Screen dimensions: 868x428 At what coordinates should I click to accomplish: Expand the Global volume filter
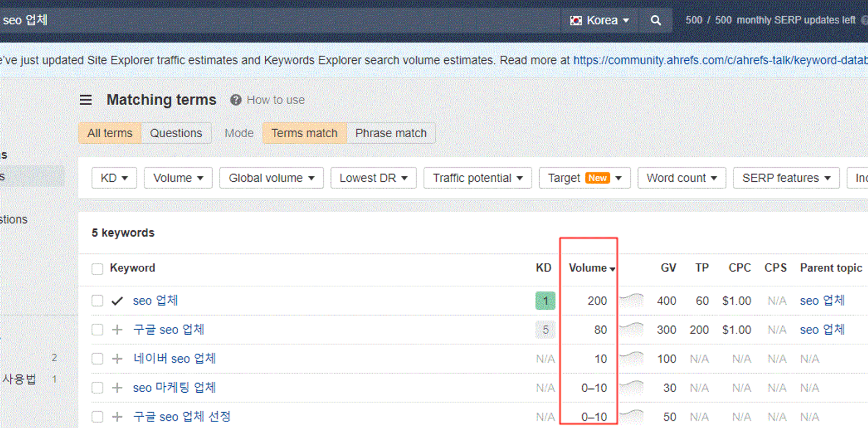coord(271,178)
